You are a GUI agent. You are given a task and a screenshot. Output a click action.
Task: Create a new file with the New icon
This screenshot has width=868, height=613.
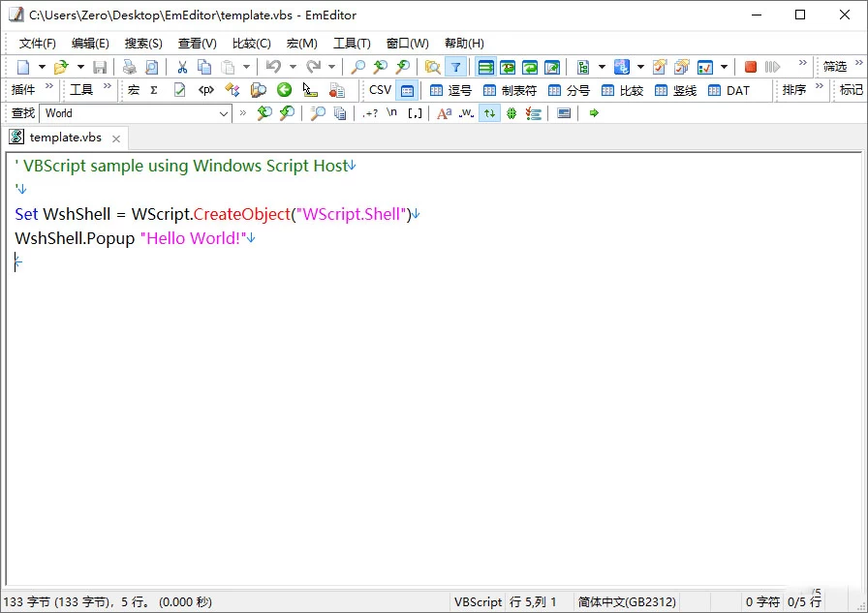pos(22,67)
